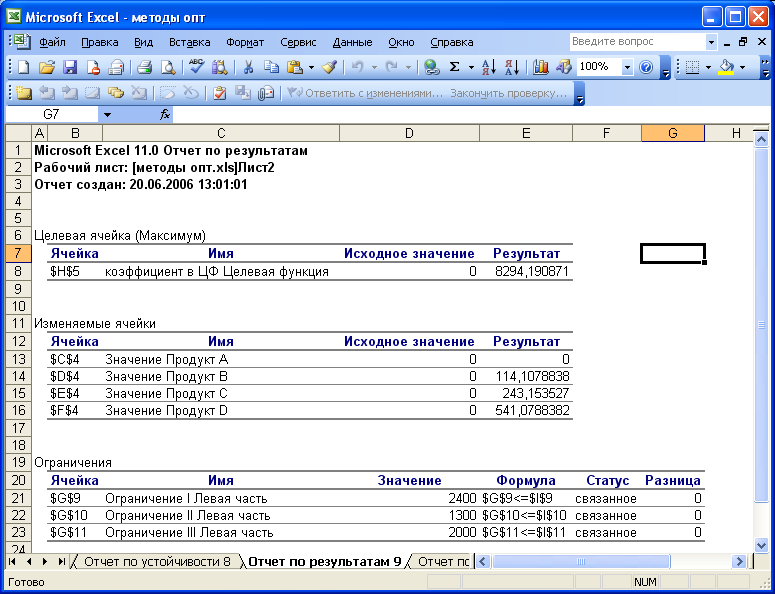Open the Borders style dropdown arrow
This screenshot has width=775, height=594.
pos(708,67)
